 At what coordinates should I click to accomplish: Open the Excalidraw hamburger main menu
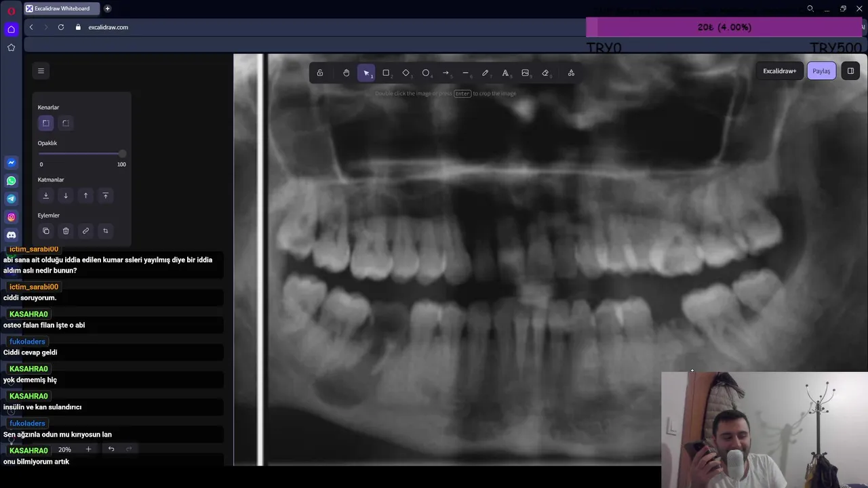click(41, 70)
